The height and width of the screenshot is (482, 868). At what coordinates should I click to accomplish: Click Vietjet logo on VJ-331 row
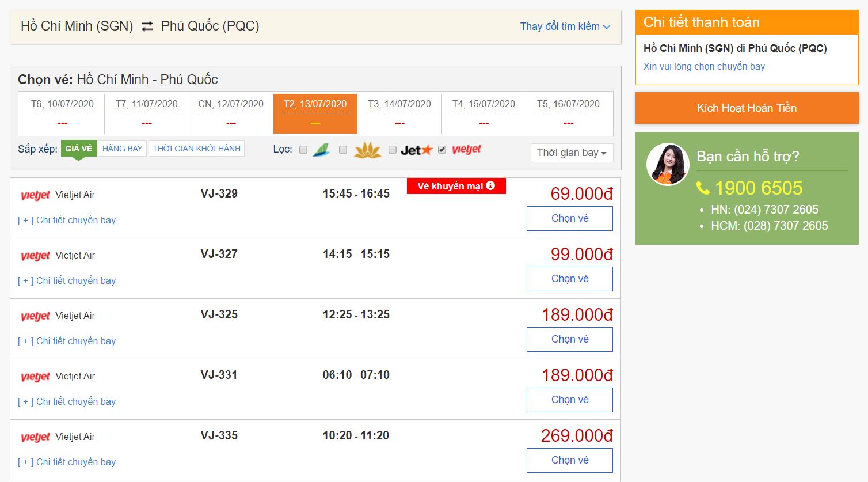36,377
